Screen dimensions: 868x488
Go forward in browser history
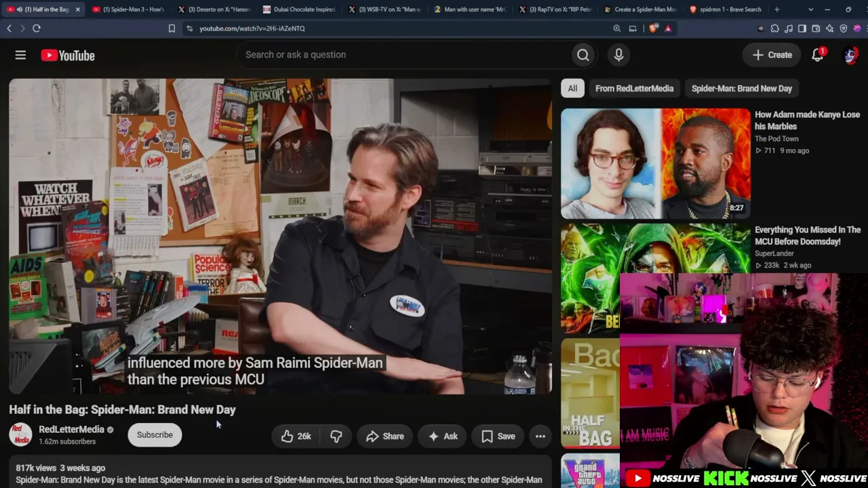pyautogui.click(x=22, y=28)
